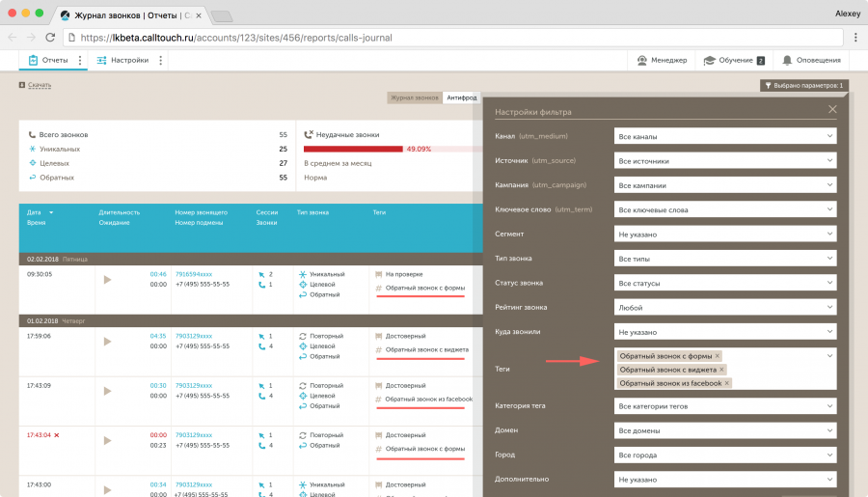Screen dimensions: 868x497
Task: Open the Оповещения bell notifications
Action: click(812, 60)
